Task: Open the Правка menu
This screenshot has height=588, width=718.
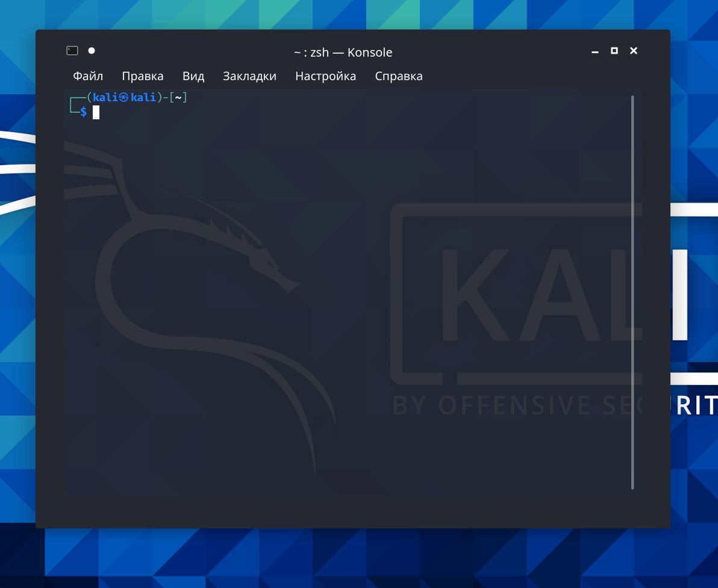Action: (142, 76)
